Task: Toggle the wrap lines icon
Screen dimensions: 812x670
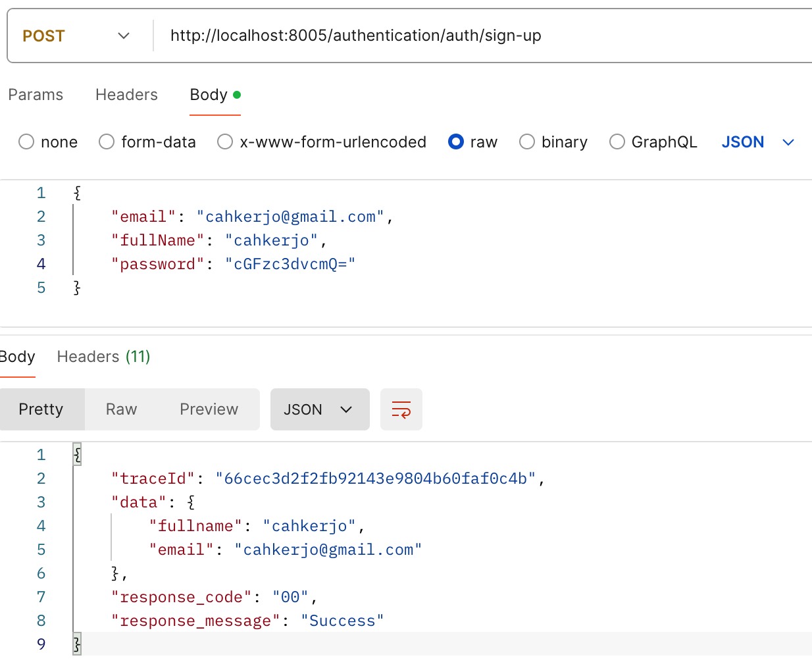Action: (401, 409)
